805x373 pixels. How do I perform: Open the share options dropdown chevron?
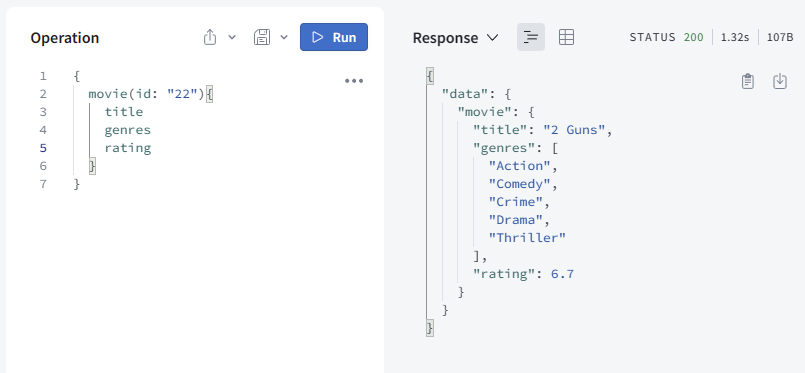[x=232, y=37]
